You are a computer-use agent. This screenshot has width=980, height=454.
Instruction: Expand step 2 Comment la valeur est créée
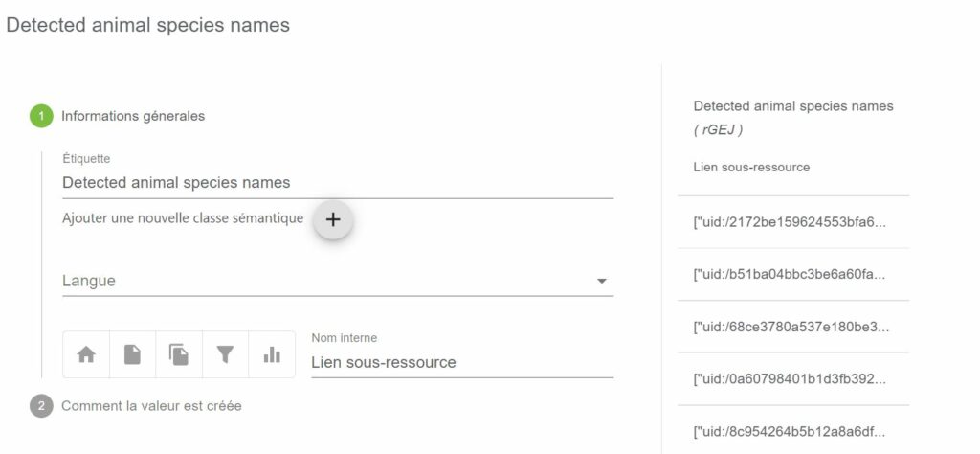151,406
